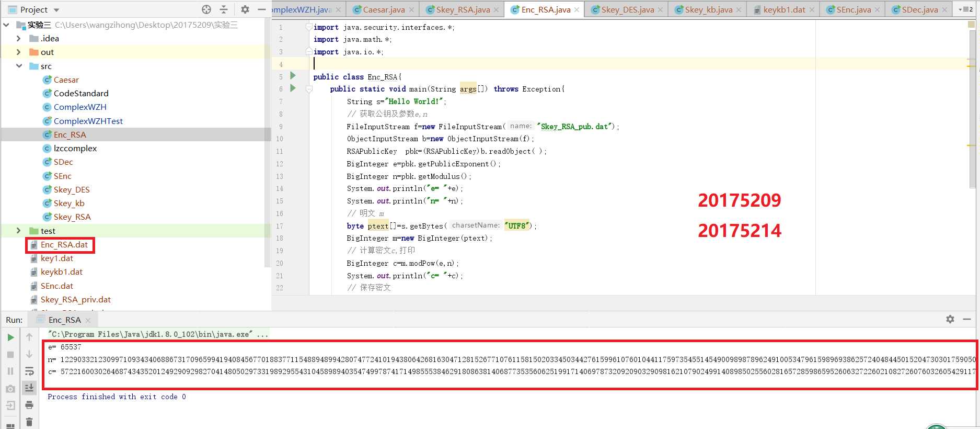Rerun Enc_RSA with the green play button
The height and width of the screenshot is (429, 980).
[x=10, y=337]
